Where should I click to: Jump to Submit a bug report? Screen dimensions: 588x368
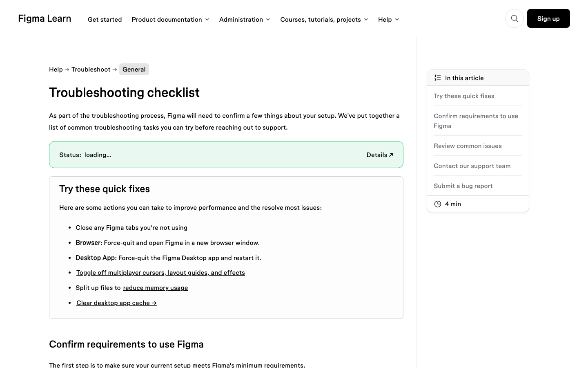pos(463,186)
